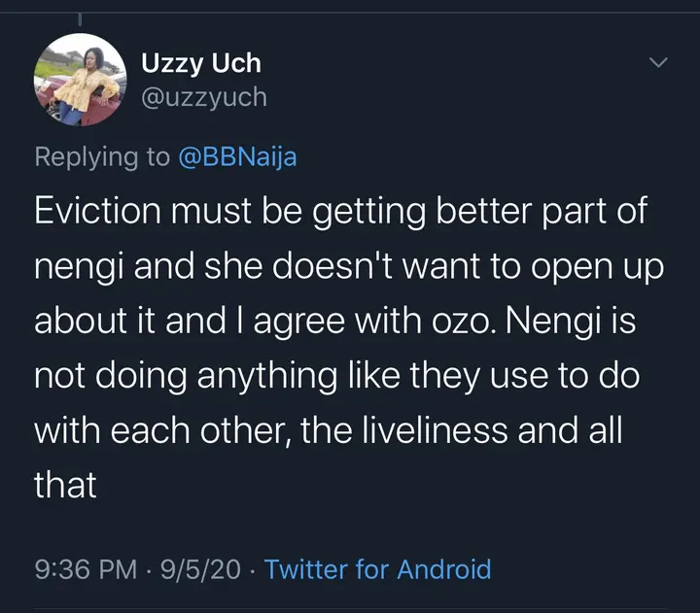Click the 9:36 PM timestamp
Screen dimensions: 700x613
tap(85, 568)
